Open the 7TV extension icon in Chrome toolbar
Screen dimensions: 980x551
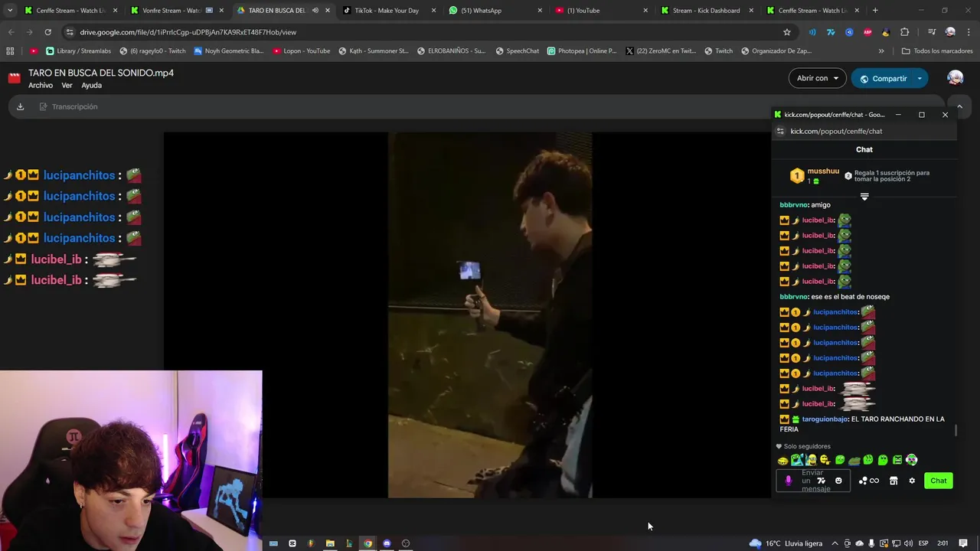[831, 32]
